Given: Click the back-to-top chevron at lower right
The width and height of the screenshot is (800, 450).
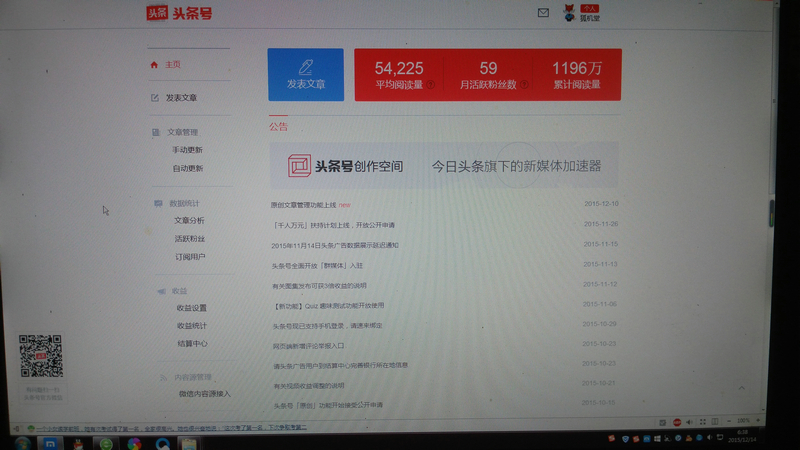Looking at the screenshot, I should coord(741,388).
